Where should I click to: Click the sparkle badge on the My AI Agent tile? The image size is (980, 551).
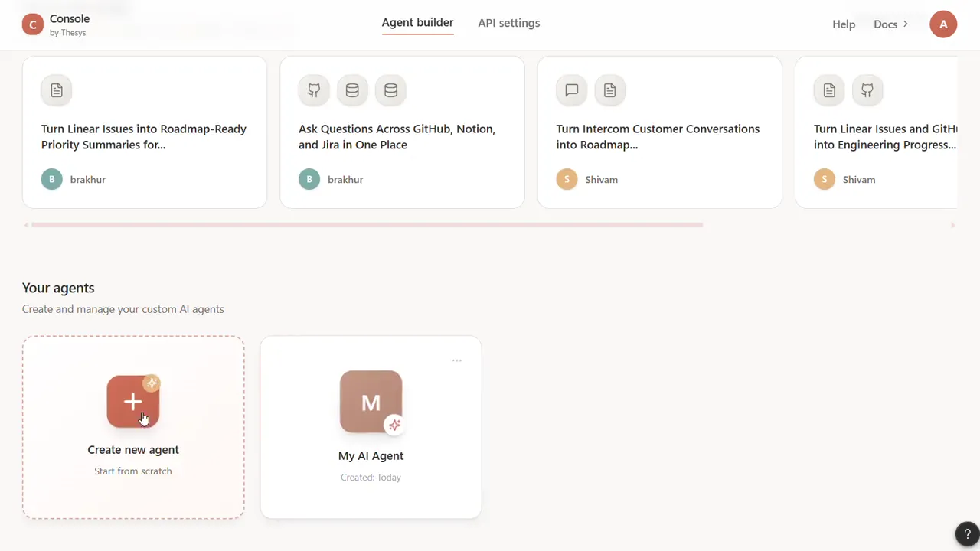pos(394,425)
